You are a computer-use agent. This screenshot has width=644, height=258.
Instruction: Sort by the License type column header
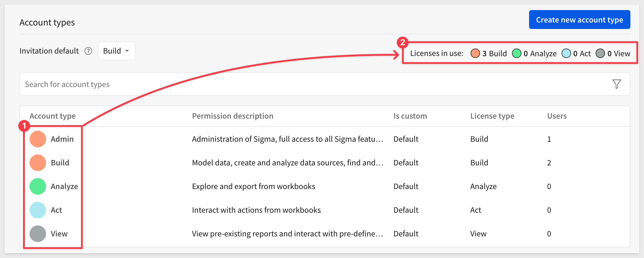(492, 116)
